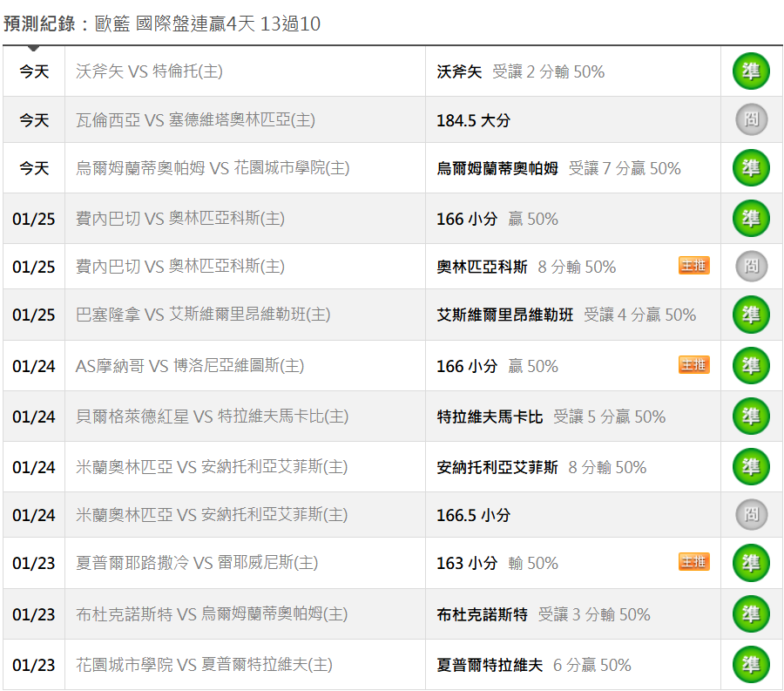Viewport: 784px width, 691px height.
Task: Click 今天 date in 瓦倫西亞 row
Action: (x=34, y=120)
